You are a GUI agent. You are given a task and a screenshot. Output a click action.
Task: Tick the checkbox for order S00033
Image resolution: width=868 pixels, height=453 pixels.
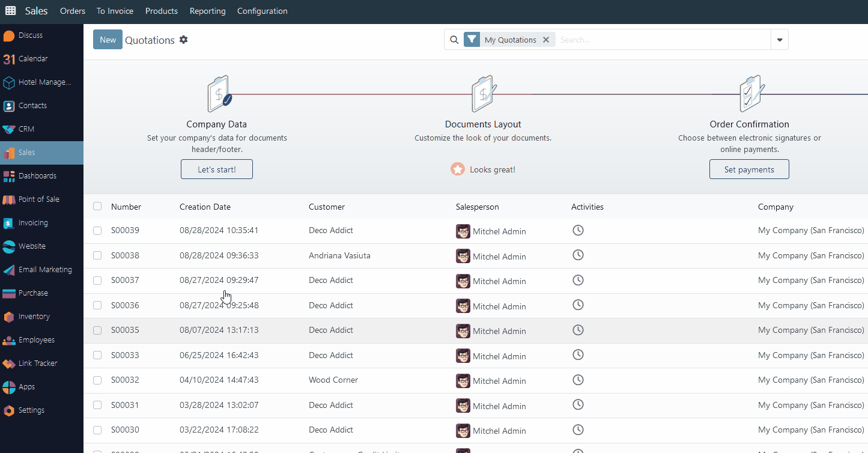(97, 355)
